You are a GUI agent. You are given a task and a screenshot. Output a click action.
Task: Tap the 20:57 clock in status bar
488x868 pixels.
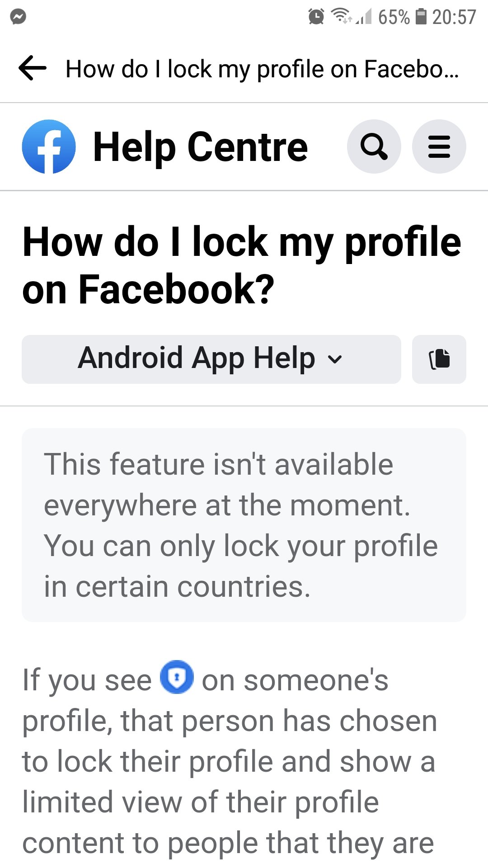click(454, 17)
